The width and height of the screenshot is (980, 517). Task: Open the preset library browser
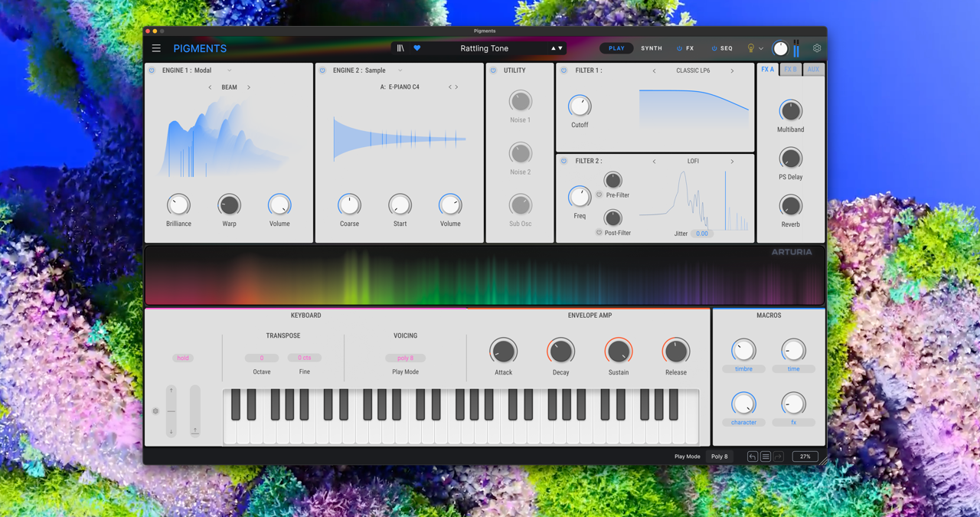coord(400,47)
